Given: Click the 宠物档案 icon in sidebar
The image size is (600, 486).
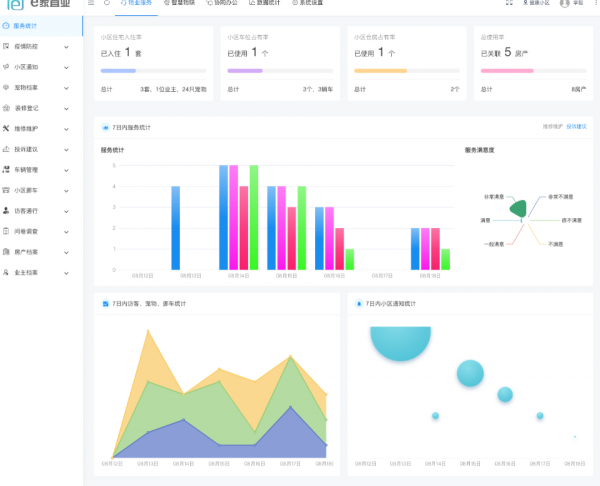Looking at the screenshot, I should 7,88.
